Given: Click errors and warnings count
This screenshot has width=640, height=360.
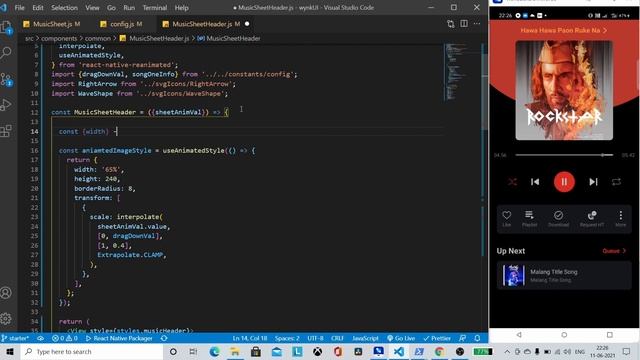Looking at the screenshot, I should pyautogui.click(x=64, y=338).
